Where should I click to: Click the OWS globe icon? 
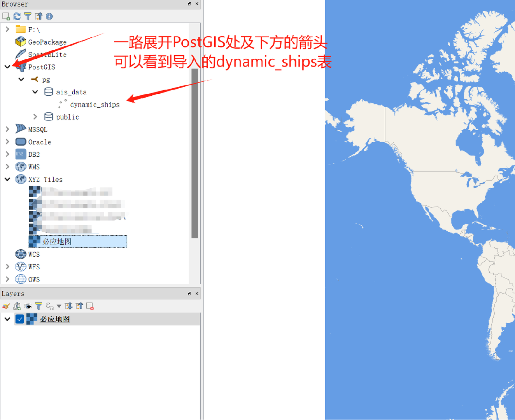pos(21,279)
